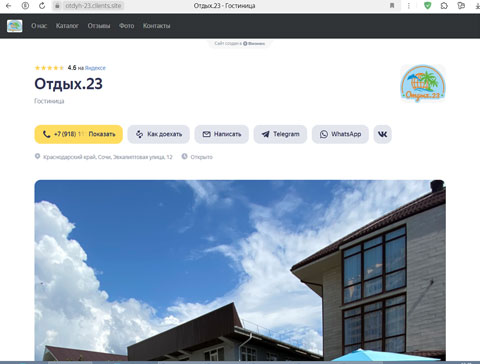Click the Как доехать directions button
The height and width of the screenshot is (364, 480).
coord(159,134)
